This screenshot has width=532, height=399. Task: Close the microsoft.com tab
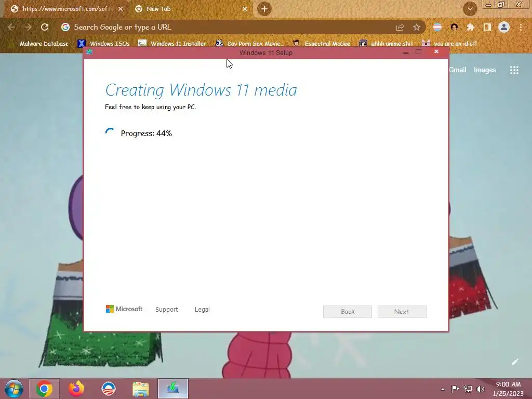click(121, 9)
